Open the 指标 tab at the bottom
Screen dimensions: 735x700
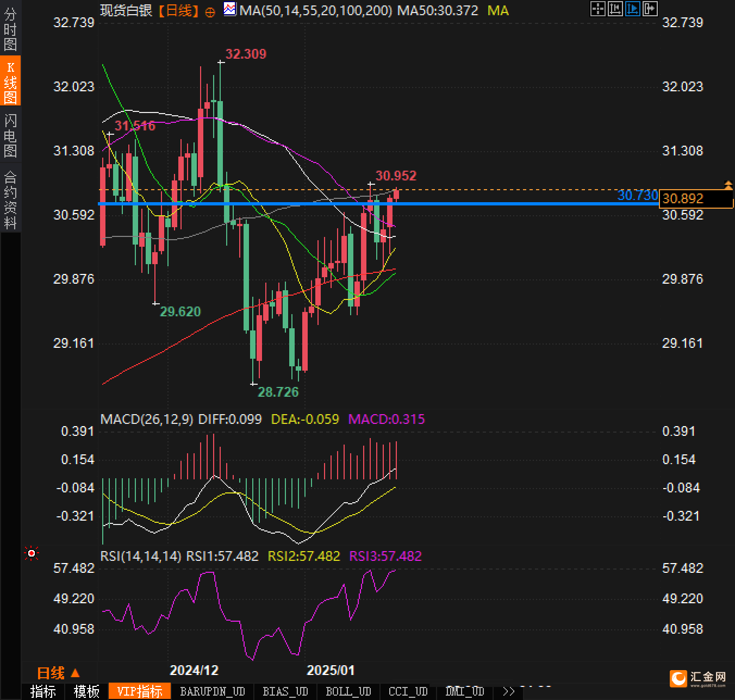point(43,691)
